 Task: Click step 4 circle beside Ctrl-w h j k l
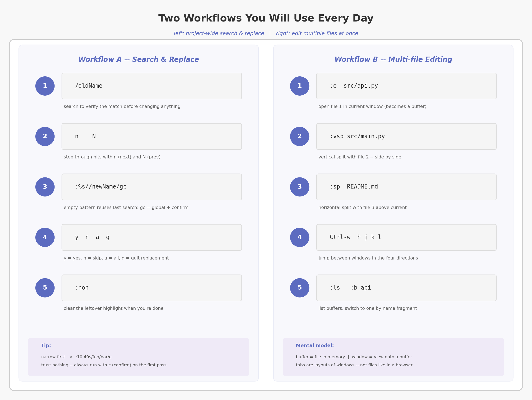tap(300, 237)
